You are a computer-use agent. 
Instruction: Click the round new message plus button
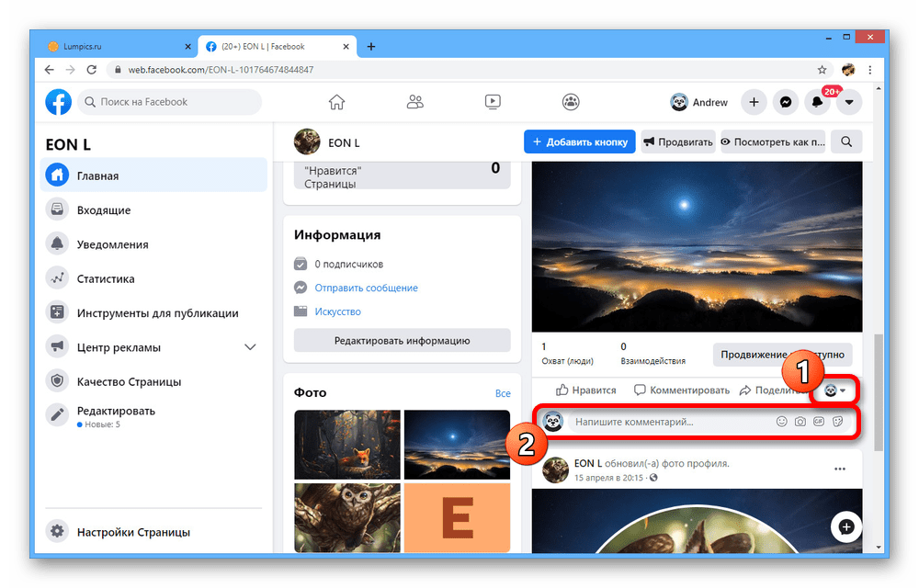pos(845,527)
